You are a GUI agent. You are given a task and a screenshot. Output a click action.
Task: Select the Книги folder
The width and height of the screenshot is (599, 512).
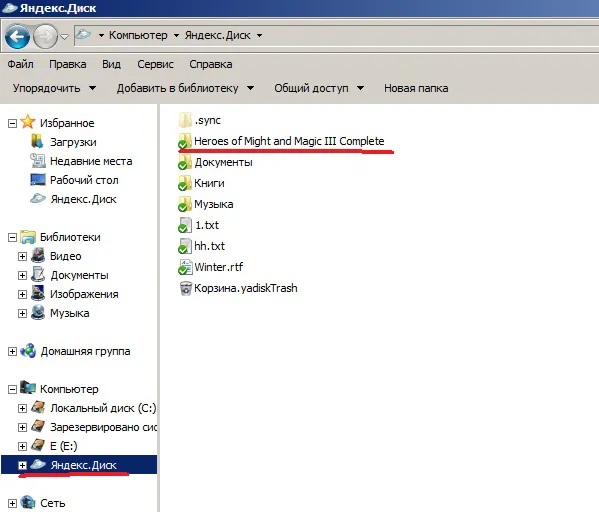coord(201,183)
